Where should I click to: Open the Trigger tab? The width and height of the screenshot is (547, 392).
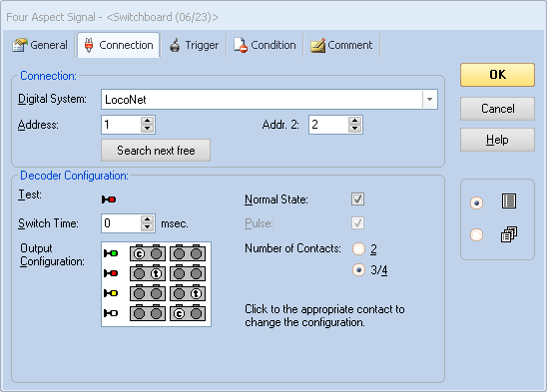194,45
